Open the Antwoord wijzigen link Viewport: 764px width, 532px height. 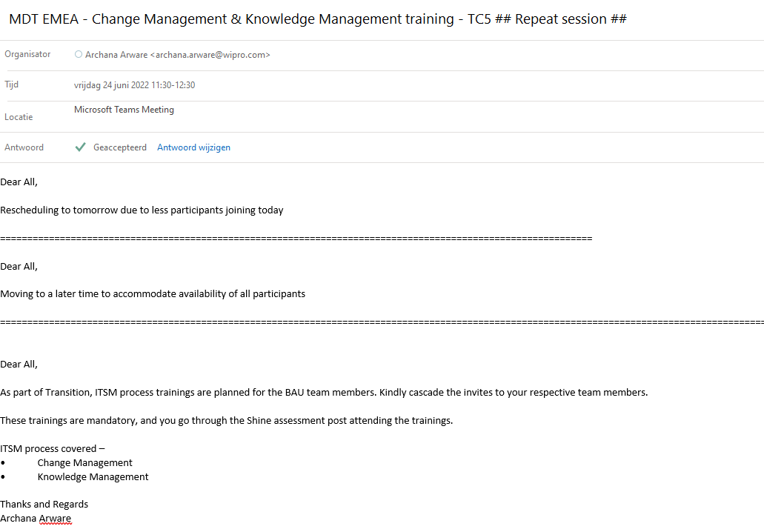point(193,147)
